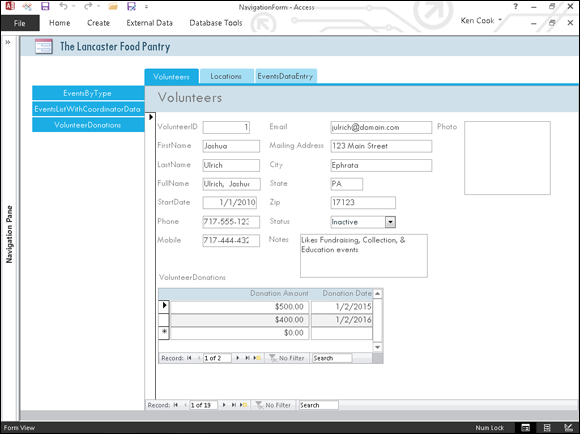Toggle subform No Filter indicator
The height and width of the screenshot is (434, 580).
click(x=287, y=358)
